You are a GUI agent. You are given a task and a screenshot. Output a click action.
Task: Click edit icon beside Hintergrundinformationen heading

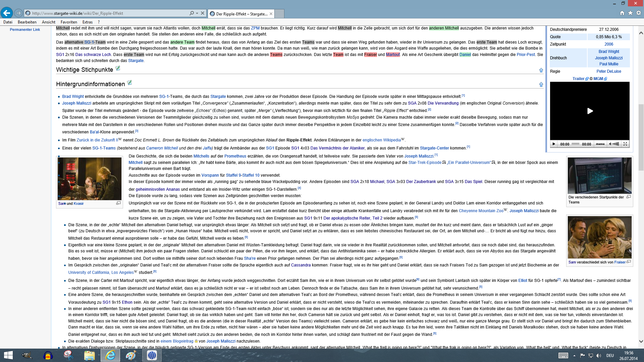click(x=129, y=83)
